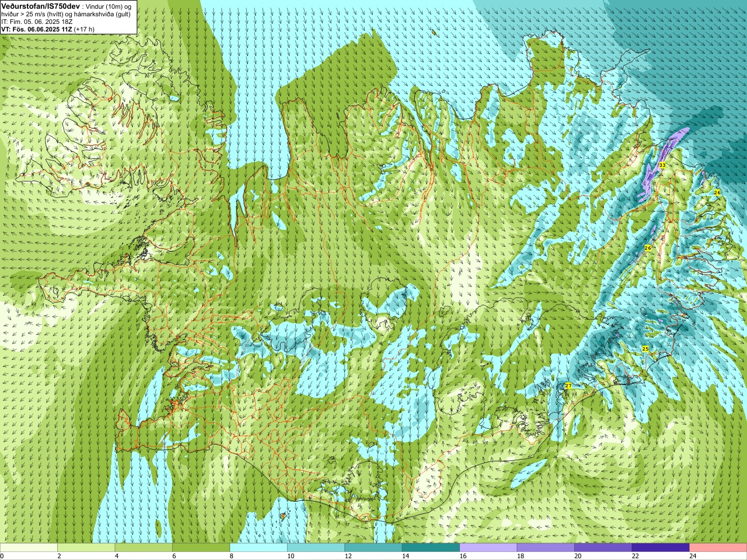Click the legend scale number 2
747x560 pixels.
pos(59,556)
